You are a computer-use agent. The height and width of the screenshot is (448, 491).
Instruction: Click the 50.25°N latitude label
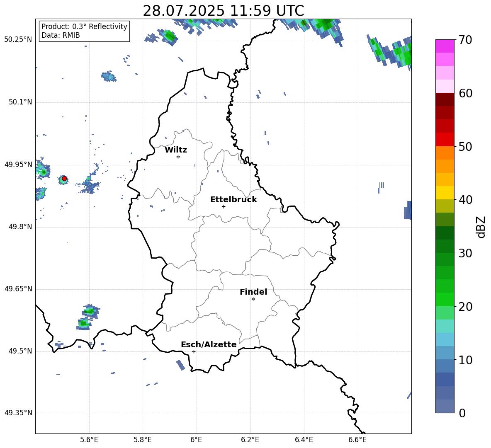coord(18,39)
